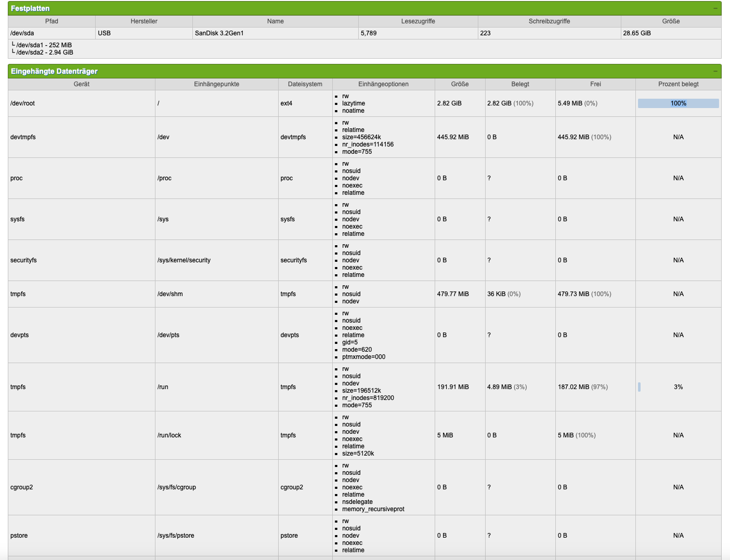Image resolution: width=730 pixels, height=560 pixels.
Task: Select the /proc mount point cell
Action: pyautogui.click(x=217, y=178)
